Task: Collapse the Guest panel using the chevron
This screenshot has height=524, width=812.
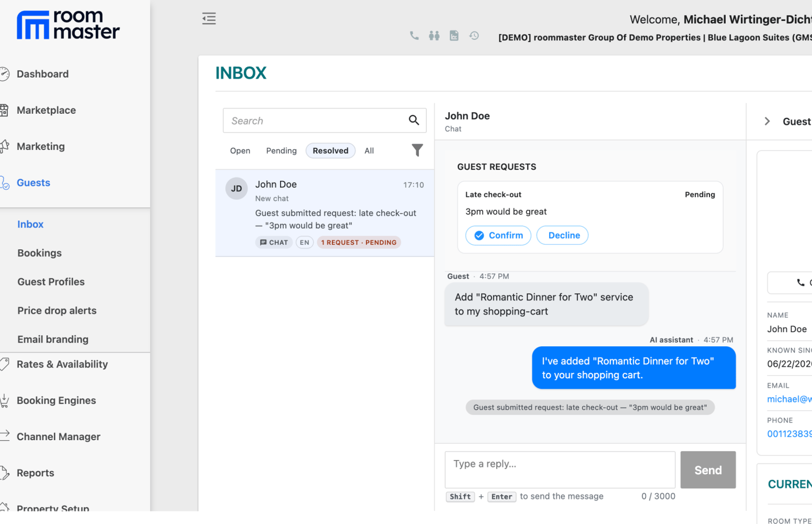Action: [767, 121]
